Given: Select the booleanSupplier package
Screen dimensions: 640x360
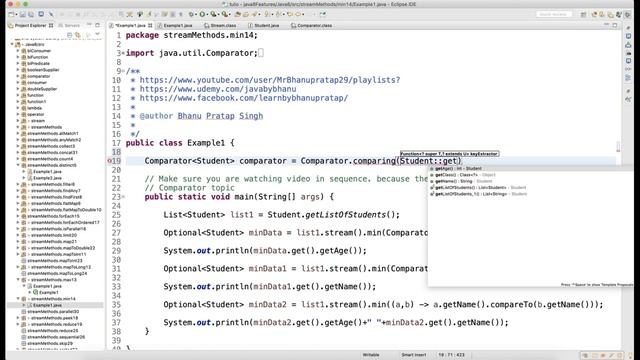Looking at the screenshot, I should (43, 70).
